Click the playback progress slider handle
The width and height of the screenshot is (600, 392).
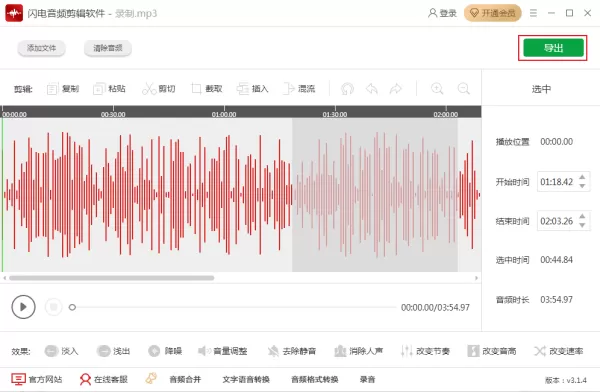pyautogui.click(x=72, y=307)
